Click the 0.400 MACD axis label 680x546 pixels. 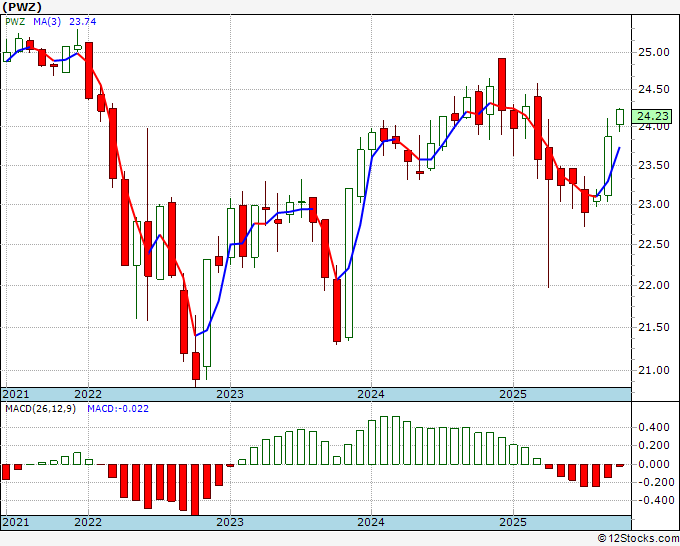tap(654, 428)
